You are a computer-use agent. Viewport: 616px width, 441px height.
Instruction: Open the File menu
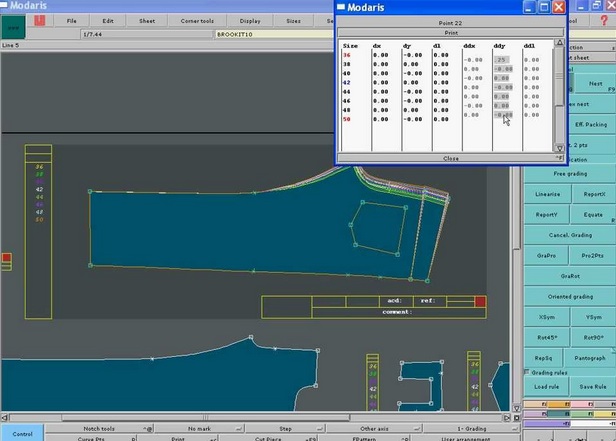[72, 21]
